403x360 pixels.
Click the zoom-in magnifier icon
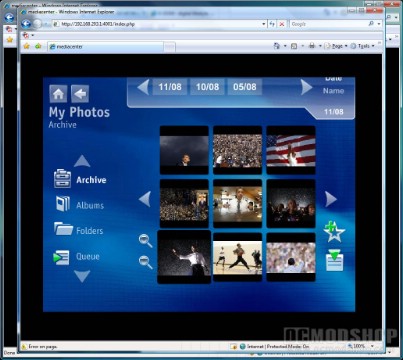146,241
